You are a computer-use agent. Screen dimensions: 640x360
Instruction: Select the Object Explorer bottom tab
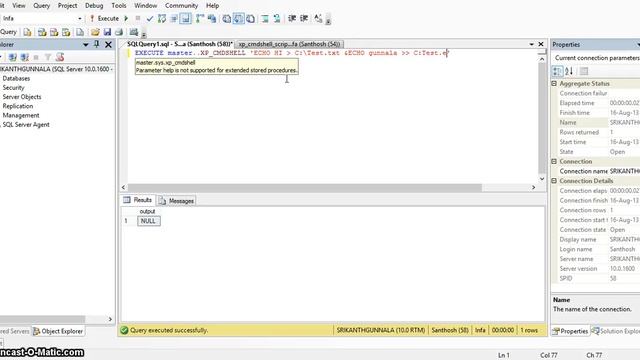tap(58, 331)
